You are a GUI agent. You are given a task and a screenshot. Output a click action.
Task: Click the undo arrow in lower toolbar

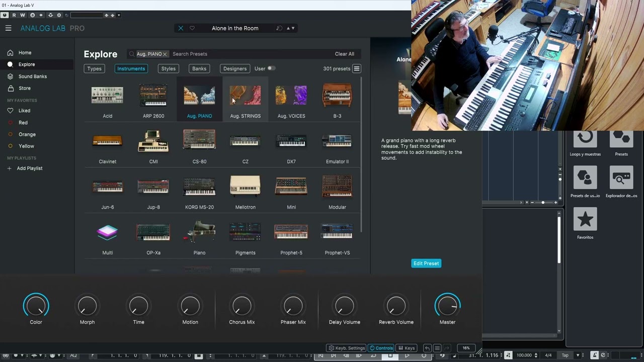coord(427,348)
